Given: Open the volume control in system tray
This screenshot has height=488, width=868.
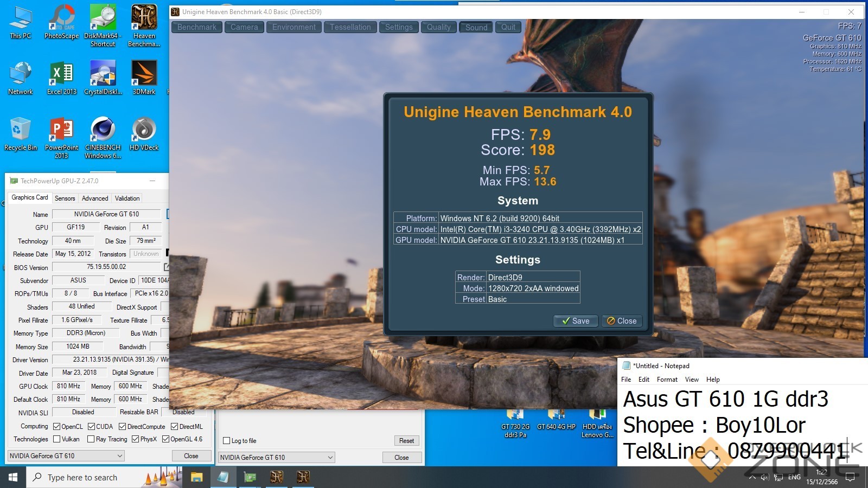Looking at the screenshot, I should pos(765,477).
